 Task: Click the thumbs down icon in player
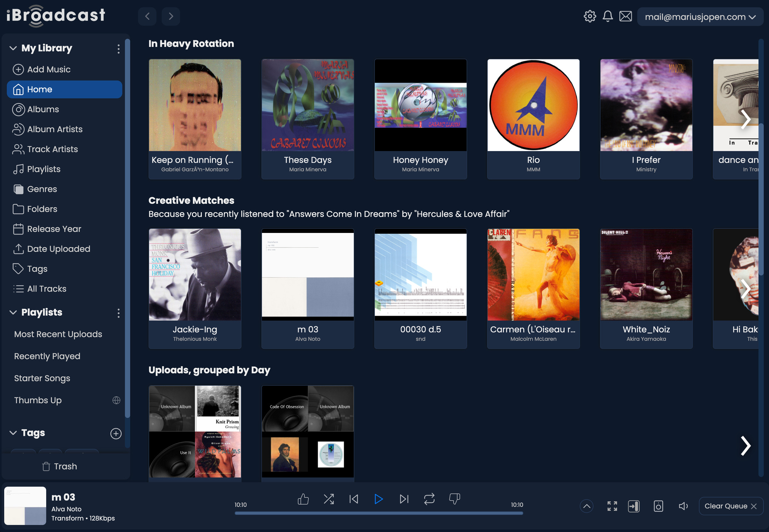click(454, 499)
